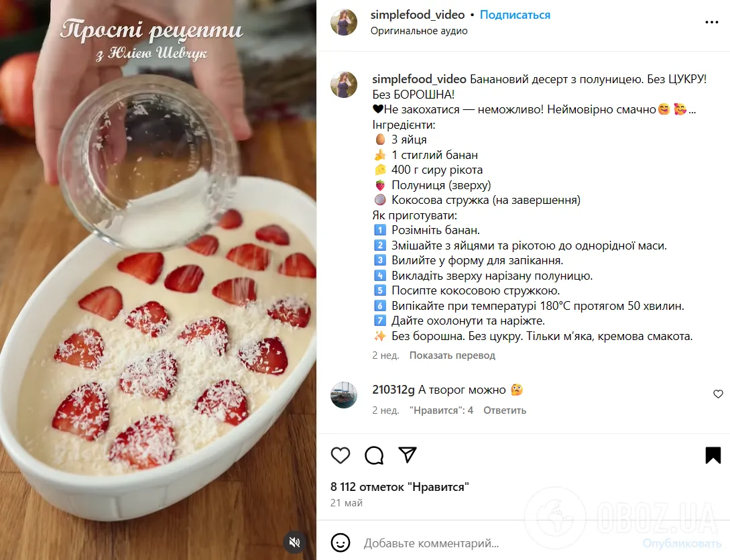Like the post with the heart icon
730x560 pixels.
[341, 455]
